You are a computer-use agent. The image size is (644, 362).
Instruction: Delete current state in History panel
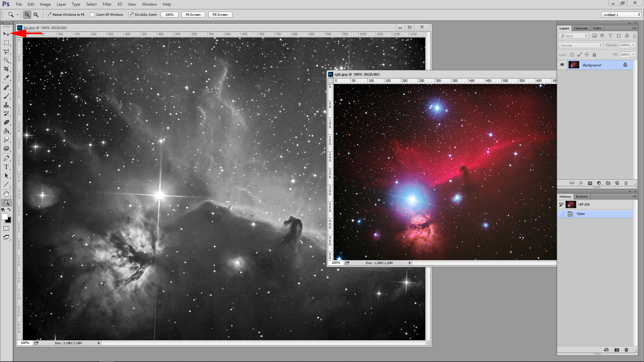click(x=626, y=350)
